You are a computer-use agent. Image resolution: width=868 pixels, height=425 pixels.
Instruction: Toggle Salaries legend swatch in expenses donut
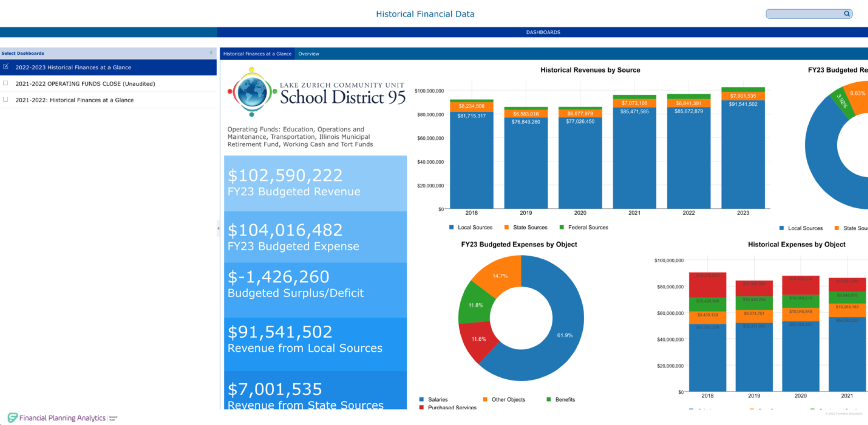pos(422,399)
